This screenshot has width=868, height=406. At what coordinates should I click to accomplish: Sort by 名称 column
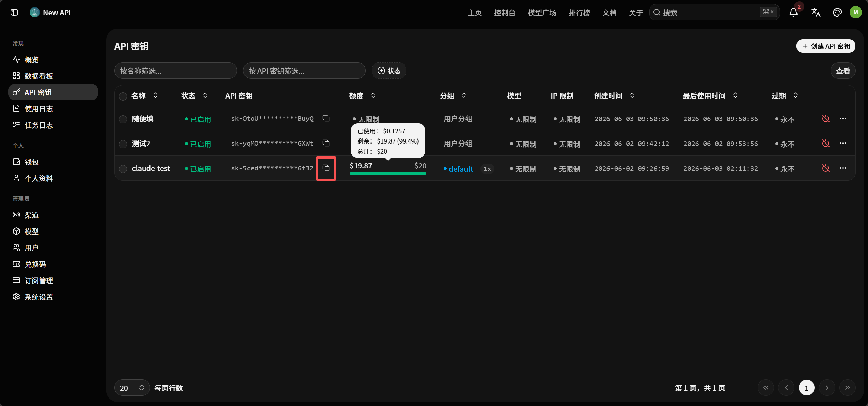click(145, 96)
